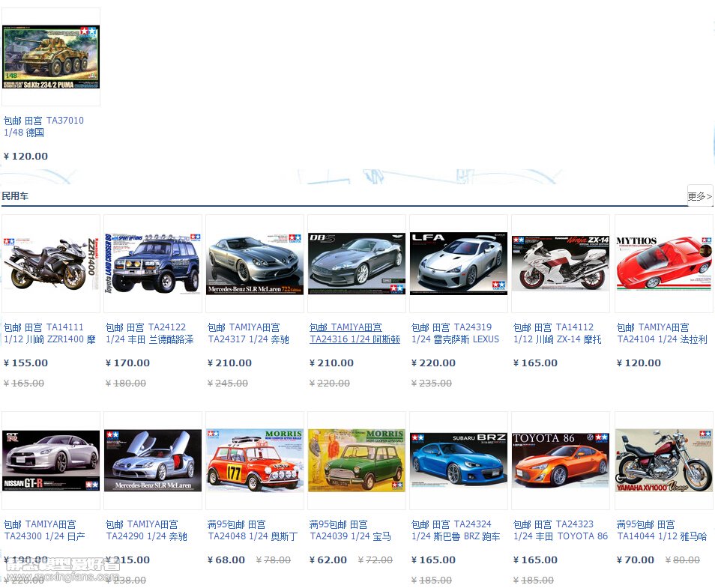Image resolution: width=715 pixels, height=588 pixels.
Task: Open the green Morris Mini Cooper thumbnail
Action: (x=357, y=461)
